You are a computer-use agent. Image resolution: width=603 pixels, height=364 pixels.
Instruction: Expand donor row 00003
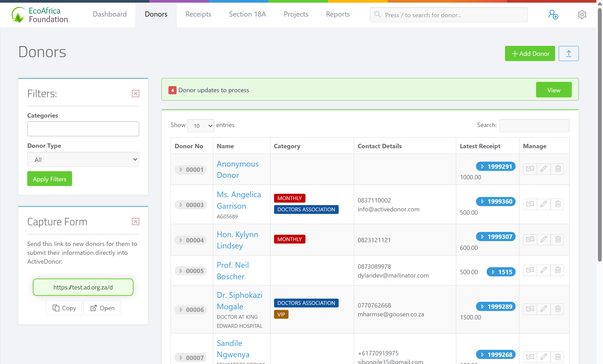(x=191, y=205)
